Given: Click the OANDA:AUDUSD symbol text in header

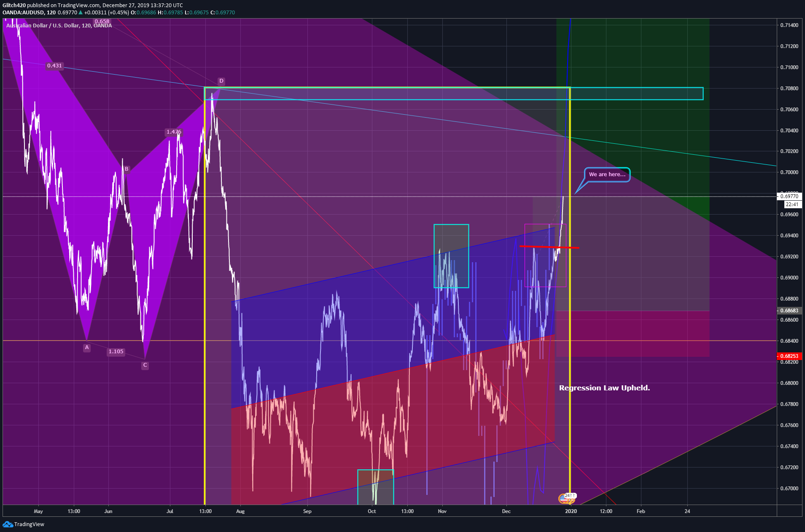Looking at the screenshot, I should (x=23, y=13).
